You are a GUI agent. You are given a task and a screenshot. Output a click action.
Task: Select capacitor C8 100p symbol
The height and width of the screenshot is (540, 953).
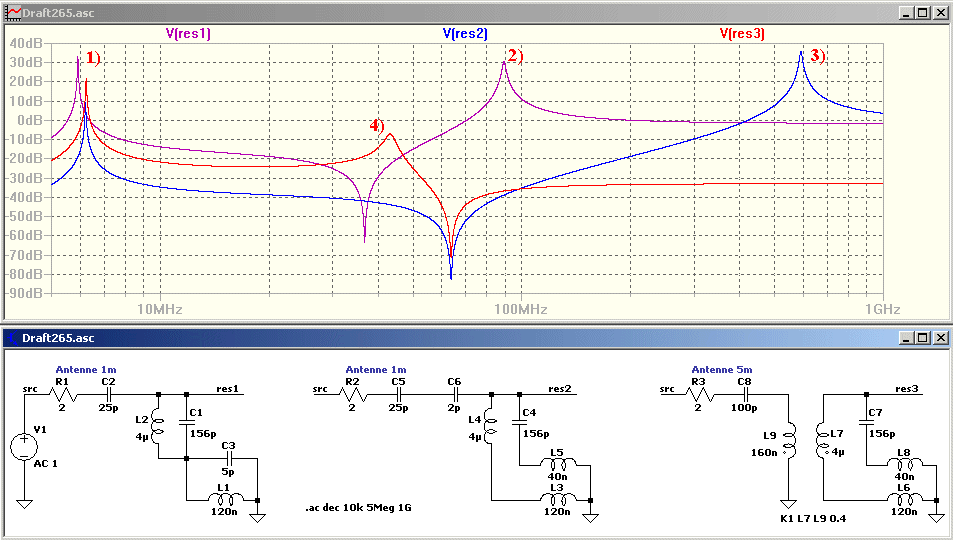click(x=745, y=395)
